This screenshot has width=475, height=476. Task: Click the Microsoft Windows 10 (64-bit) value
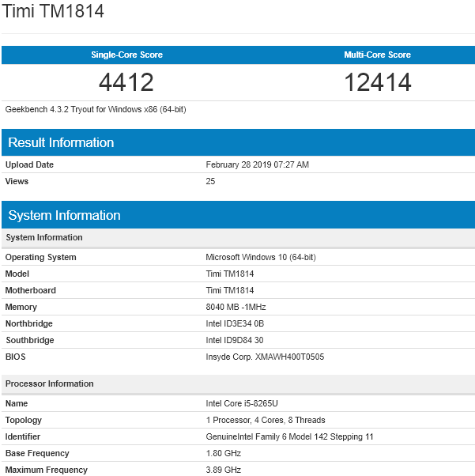pos(261,257)
